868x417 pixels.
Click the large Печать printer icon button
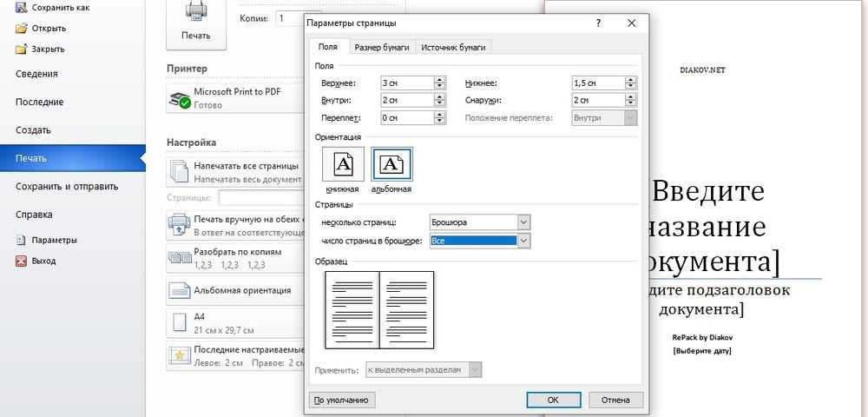point(195,22)
